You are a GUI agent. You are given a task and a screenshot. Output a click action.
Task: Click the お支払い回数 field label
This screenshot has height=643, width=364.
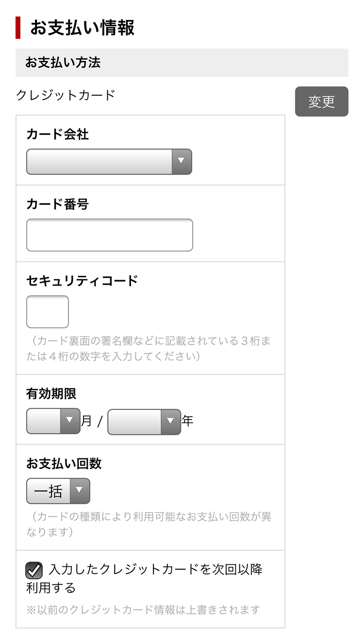[64, 463]
